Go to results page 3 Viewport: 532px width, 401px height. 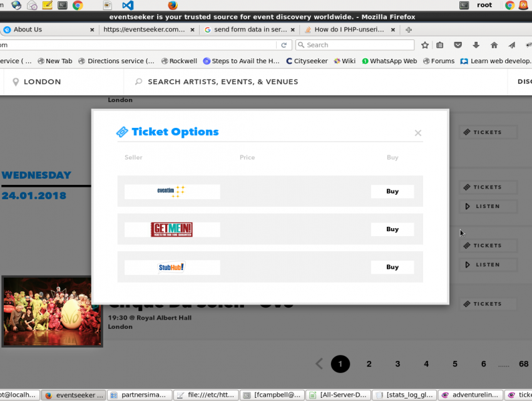pos(397,364)
